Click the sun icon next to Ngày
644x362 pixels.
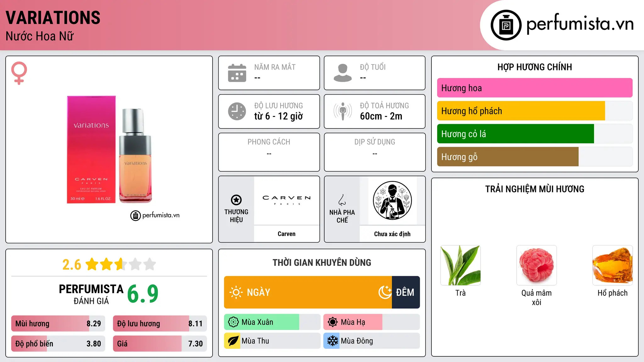[x=236, y=292]
